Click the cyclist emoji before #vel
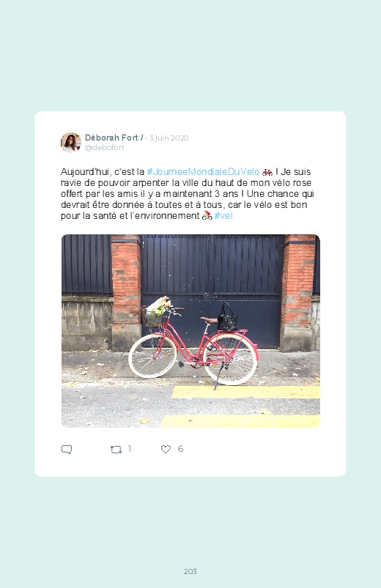This screenshot has height=588, width=381. point(207,215)
